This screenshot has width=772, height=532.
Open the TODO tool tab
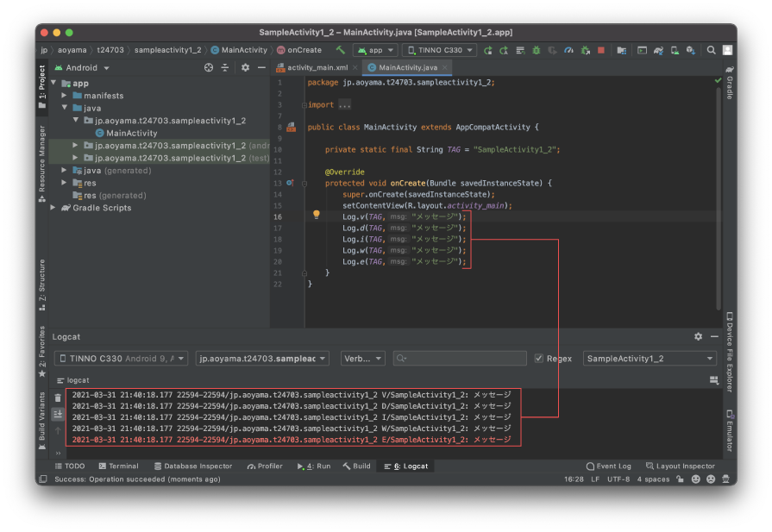(x=70, y=466)
